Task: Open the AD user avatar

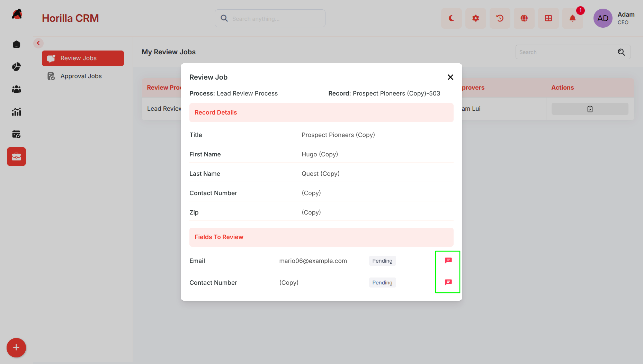Action: [x=603, y=18]
